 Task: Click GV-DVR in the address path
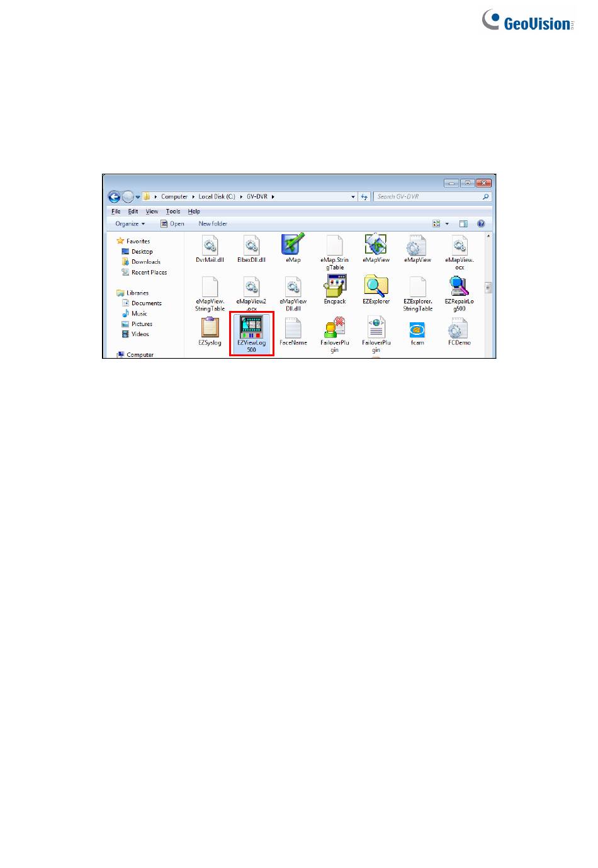tap(257, 197)
